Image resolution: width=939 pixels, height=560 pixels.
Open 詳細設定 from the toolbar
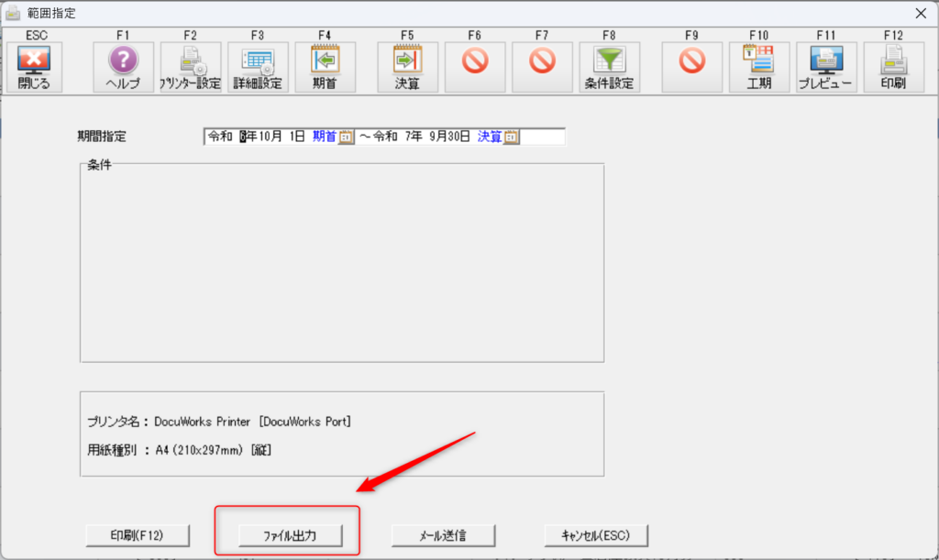coord(258,67)
